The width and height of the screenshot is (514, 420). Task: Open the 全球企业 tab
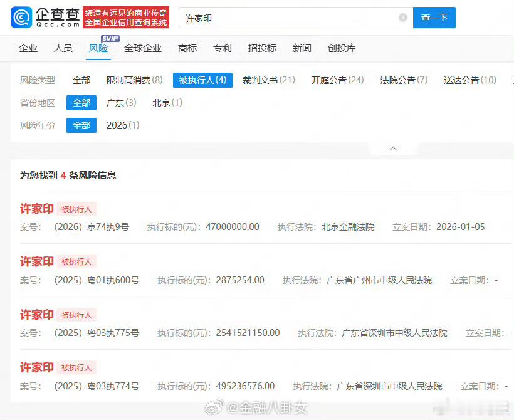143,48
